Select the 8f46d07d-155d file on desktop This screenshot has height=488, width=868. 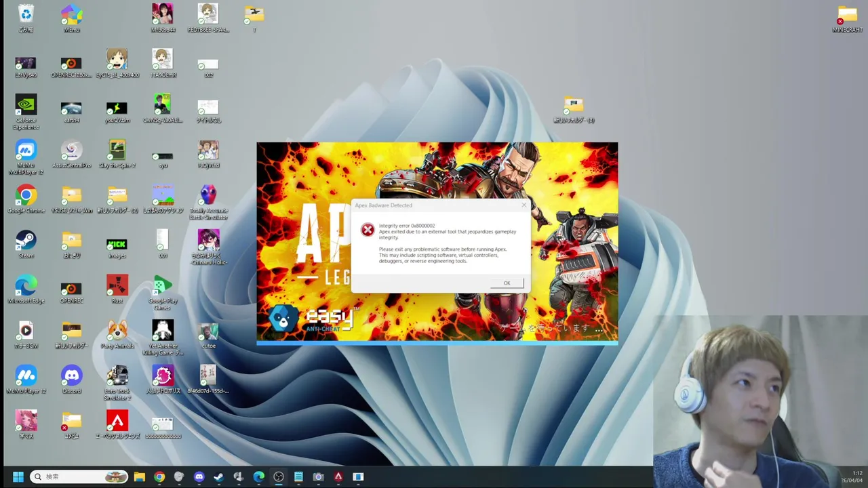click(x=208, y=380)
